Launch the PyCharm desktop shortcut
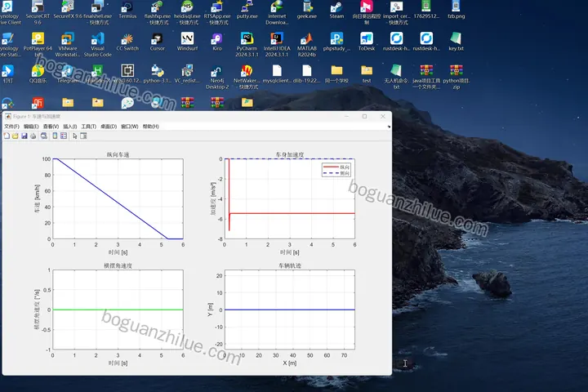The height and width of the screenshot is (392, 588). [247, 44]
